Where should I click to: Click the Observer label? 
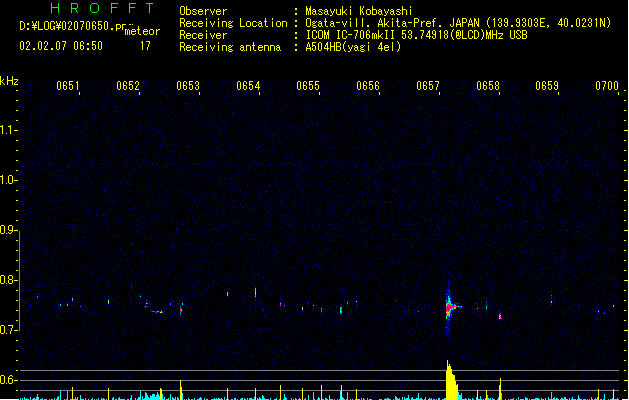click(203, 11)
